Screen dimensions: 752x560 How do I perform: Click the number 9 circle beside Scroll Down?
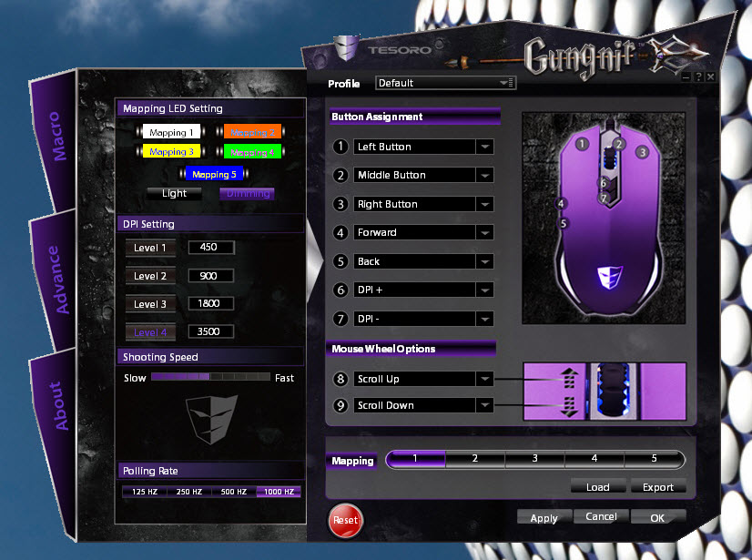(x=340, y=405)
